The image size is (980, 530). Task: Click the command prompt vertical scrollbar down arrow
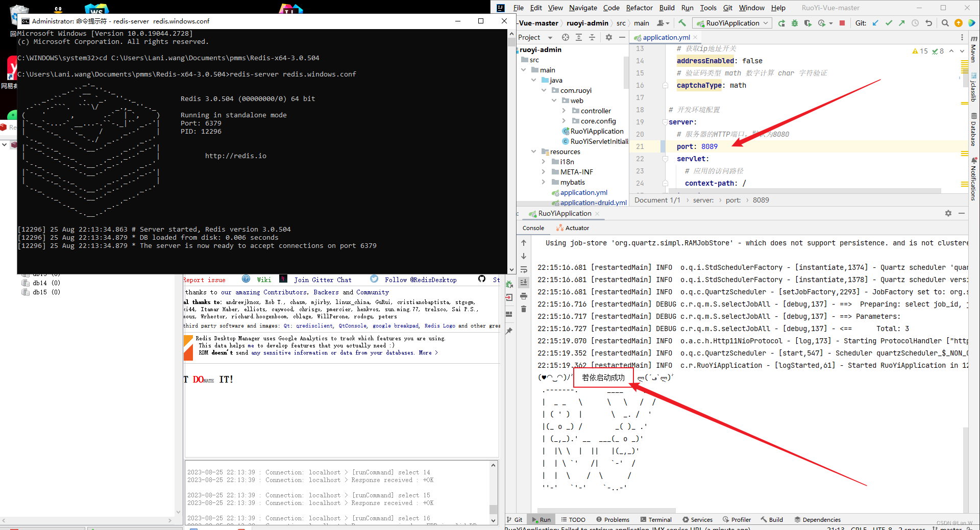[511, 270]
